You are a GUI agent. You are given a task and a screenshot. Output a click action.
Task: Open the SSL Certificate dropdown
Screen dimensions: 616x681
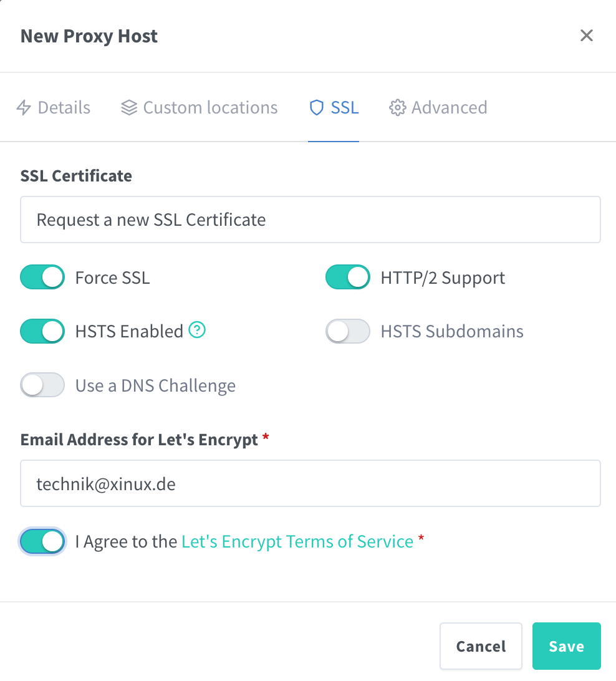310,220
